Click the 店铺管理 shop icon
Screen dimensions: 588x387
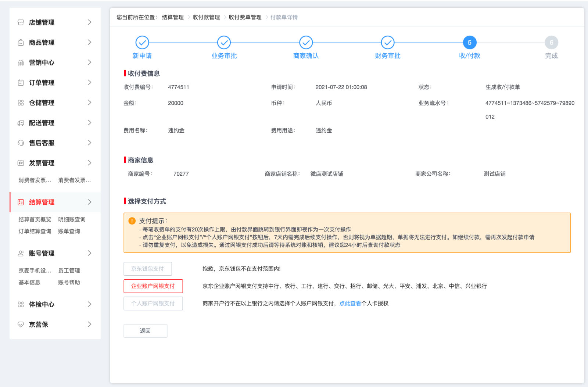click(x=21, y=22)
